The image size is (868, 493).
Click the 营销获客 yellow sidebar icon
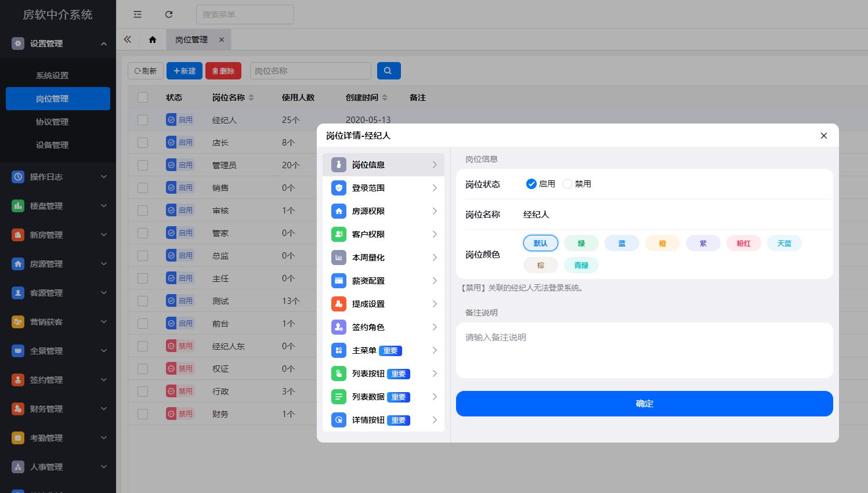[x=18, y=322]
